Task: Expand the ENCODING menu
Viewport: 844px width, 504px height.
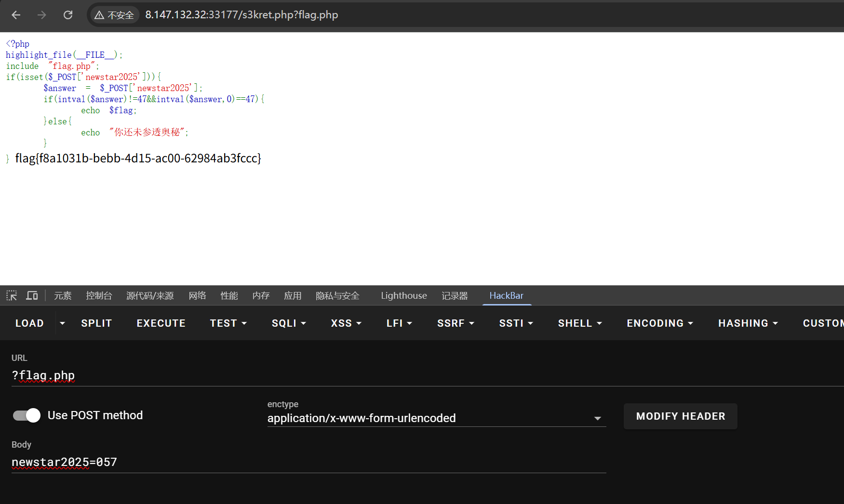Action: (659, 323)
